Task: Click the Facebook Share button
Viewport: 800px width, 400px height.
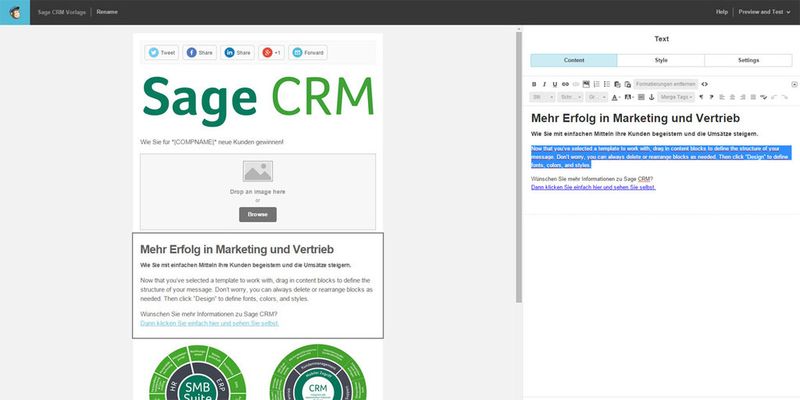Action: (199, 53)
